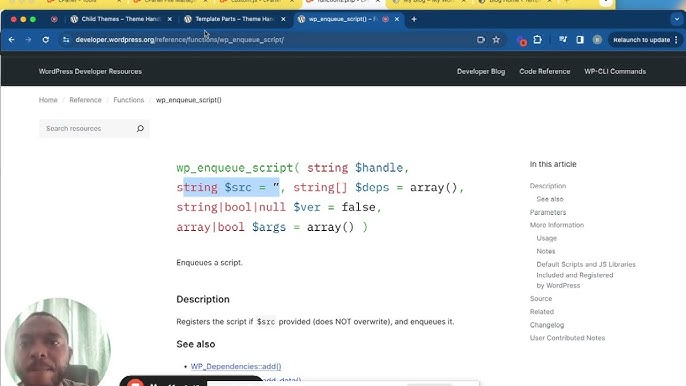686x386 pixels.
Task: Jump to Changelog in article contents
Action: (547, 325)
